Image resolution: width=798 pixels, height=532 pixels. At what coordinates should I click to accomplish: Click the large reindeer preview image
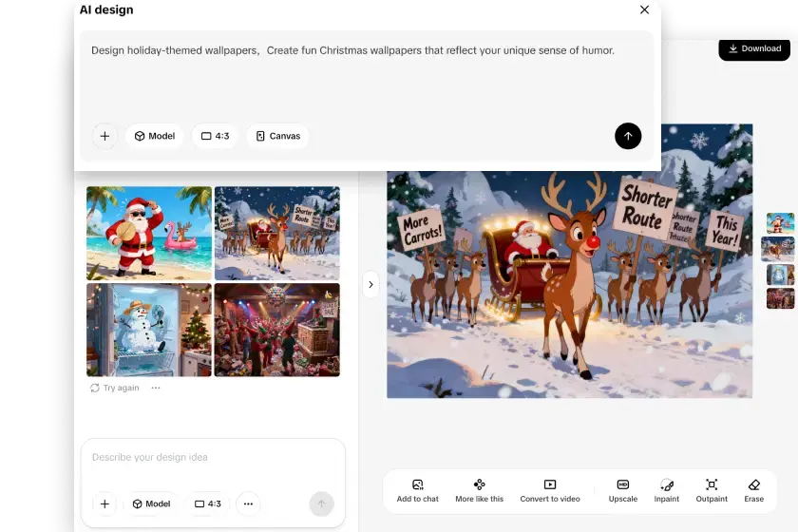click(x=569, y=285)
